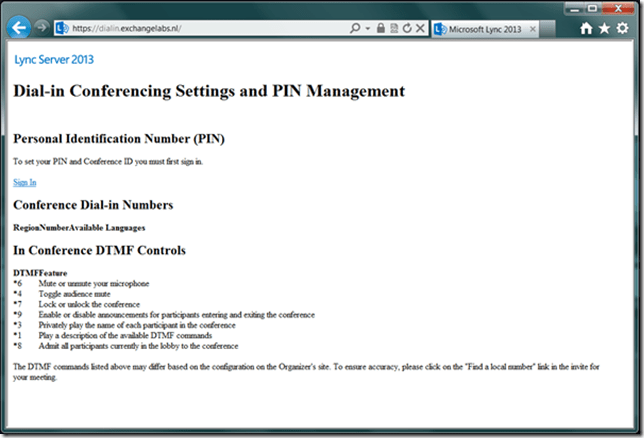Refresh the page with the reload icon
The image size is (644, 438).
coord(407,28)
